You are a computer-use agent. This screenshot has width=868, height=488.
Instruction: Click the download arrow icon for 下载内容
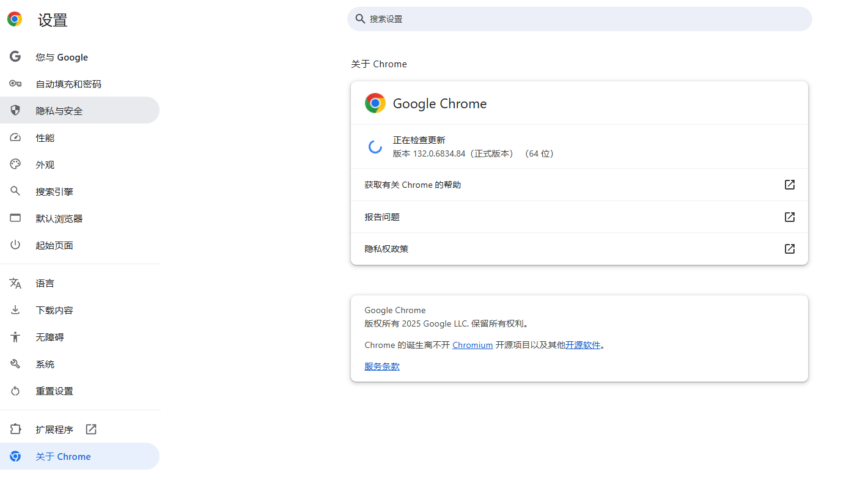pos(15,310)
